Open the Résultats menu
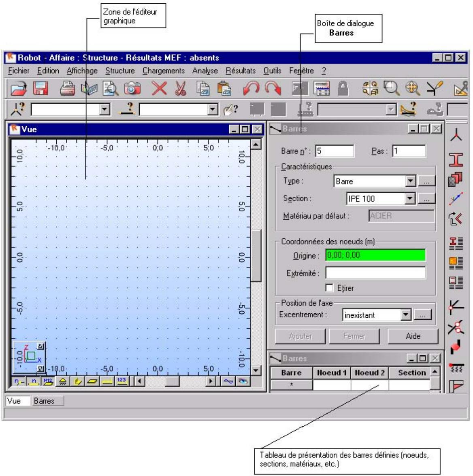 click(241, 71)
